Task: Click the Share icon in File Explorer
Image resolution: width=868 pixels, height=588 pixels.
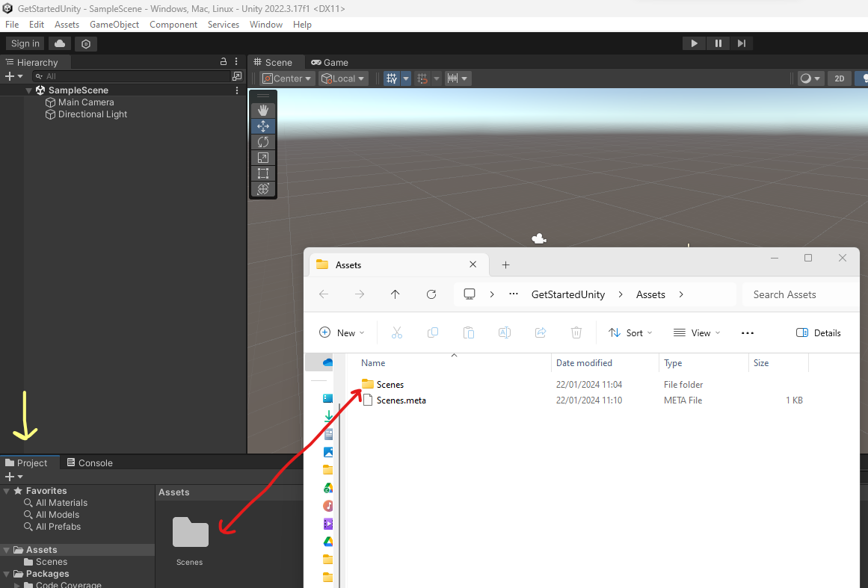Action: point(541,332)
